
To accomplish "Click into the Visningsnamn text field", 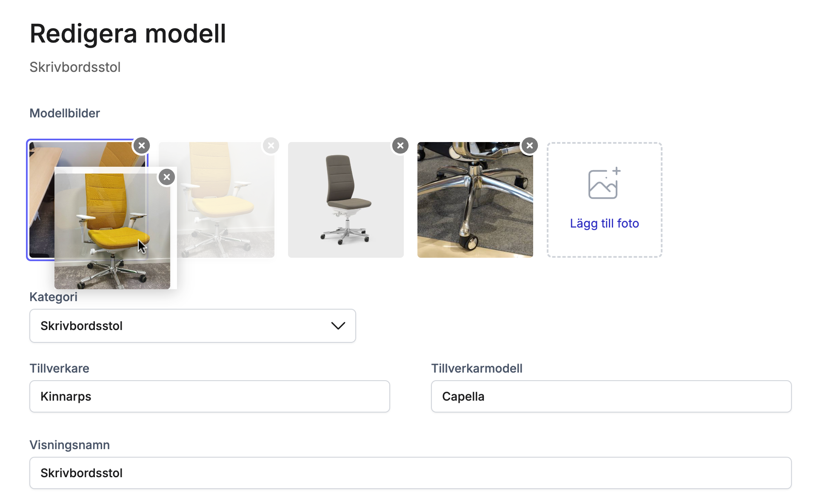I will click(411, 473).
